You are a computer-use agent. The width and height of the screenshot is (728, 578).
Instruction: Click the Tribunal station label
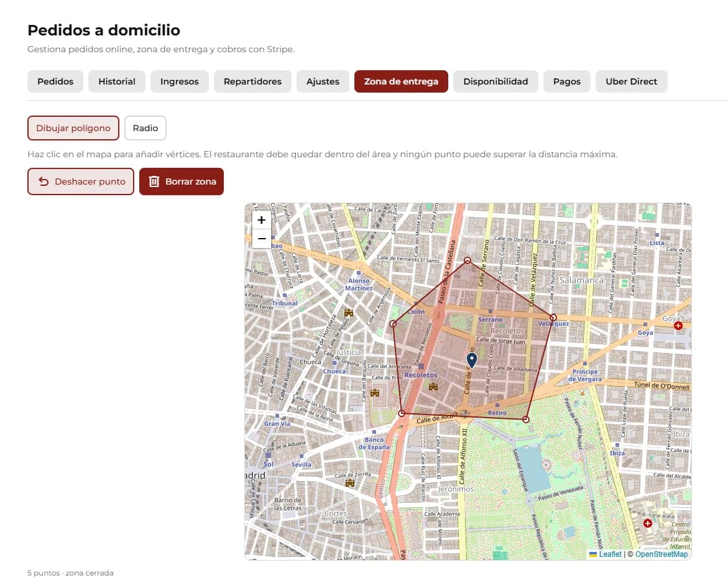pos(285,303)
